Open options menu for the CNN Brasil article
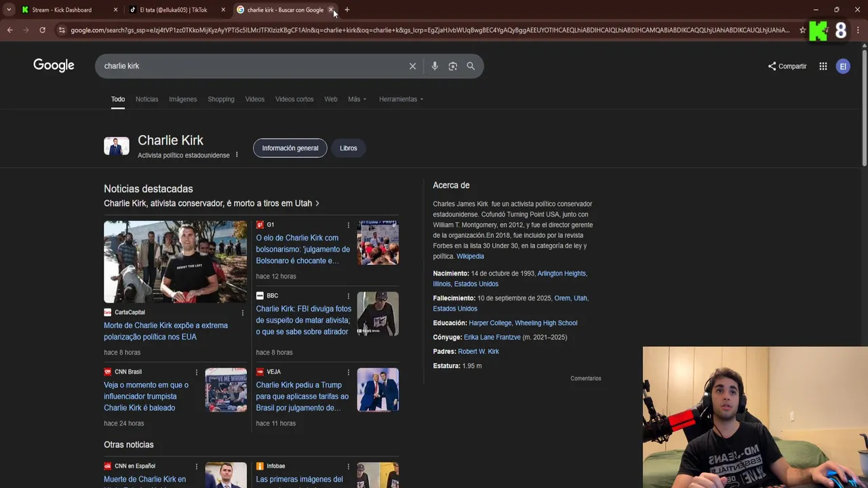 tap(197, 372)
